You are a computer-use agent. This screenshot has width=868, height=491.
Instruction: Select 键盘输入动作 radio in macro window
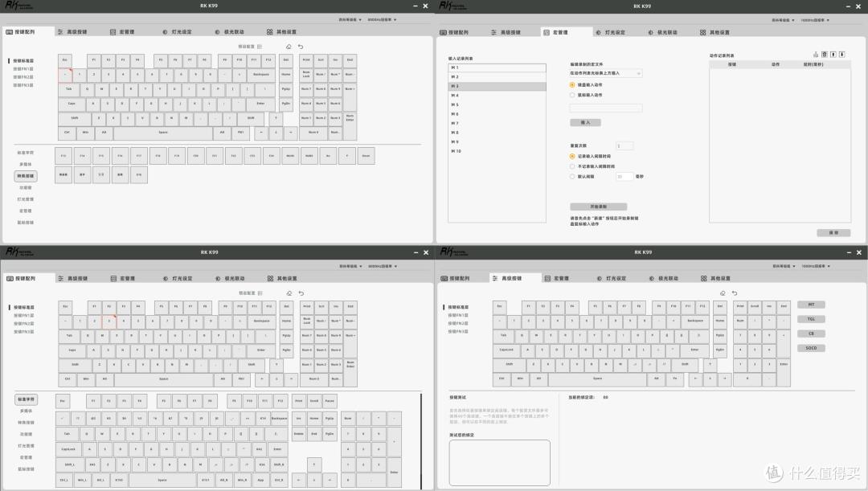pos(572,84)
